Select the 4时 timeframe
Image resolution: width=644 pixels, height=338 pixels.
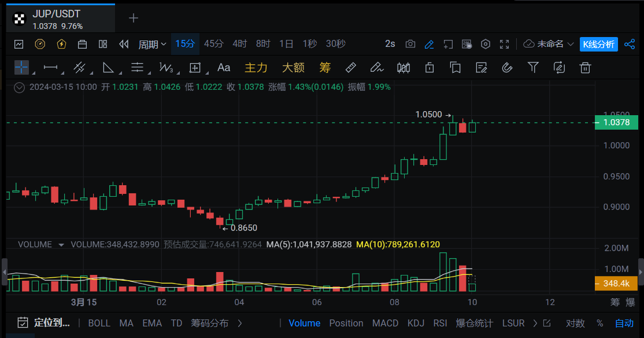240,44
